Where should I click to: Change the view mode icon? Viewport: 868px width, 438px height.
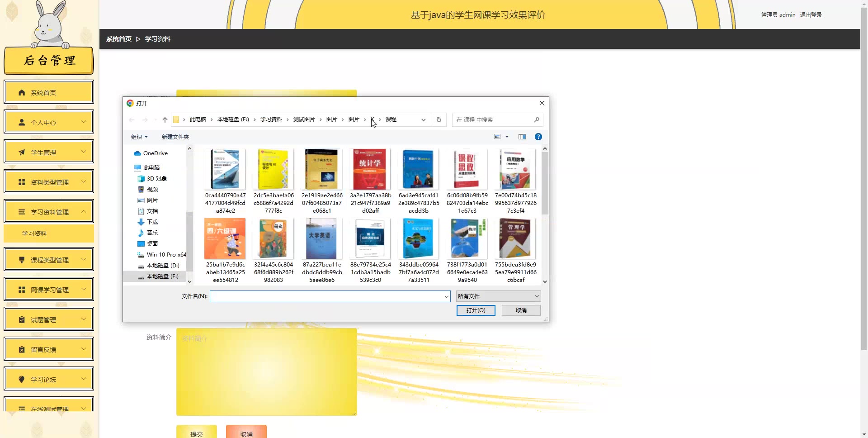coord(497,137)
